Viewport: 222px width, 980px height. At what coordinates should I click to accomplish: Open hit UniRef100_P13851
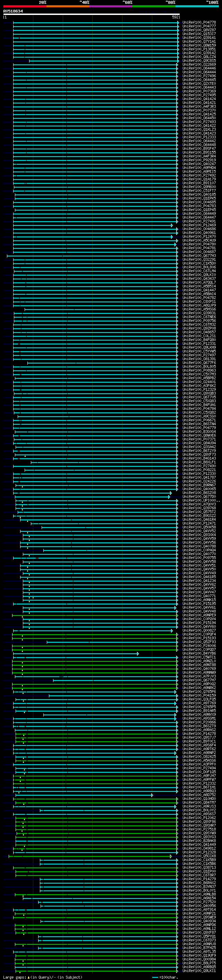coord(199,49)
